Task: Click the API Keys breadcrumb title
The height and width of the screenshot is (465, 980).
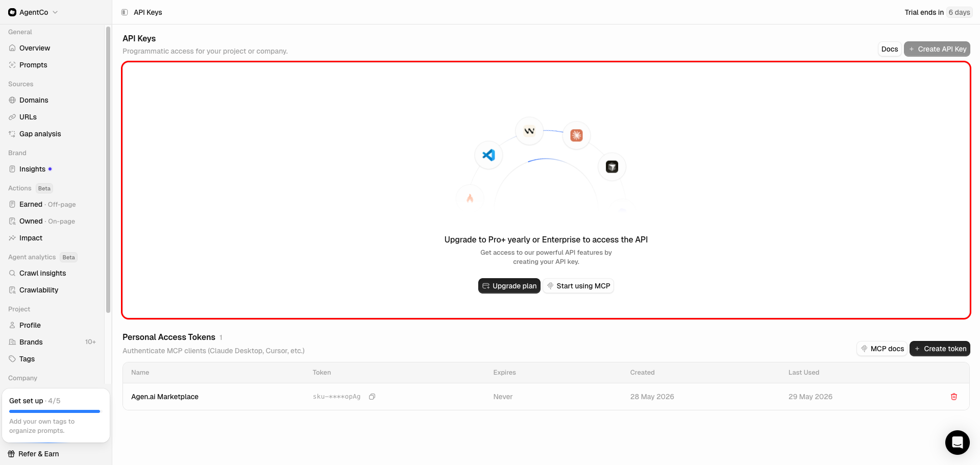Action: [x=148, y=12]
